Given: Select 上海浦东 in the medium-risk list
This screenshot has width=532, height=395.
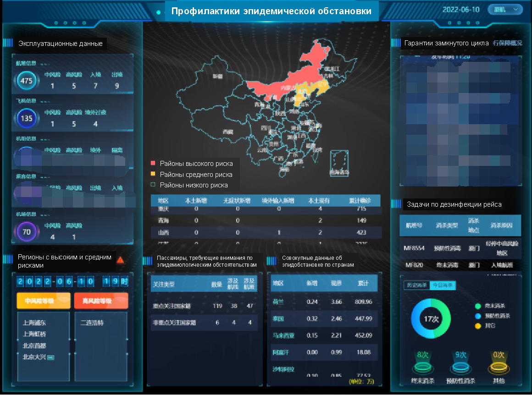Looking at the screenshot, I should (34, 323).
